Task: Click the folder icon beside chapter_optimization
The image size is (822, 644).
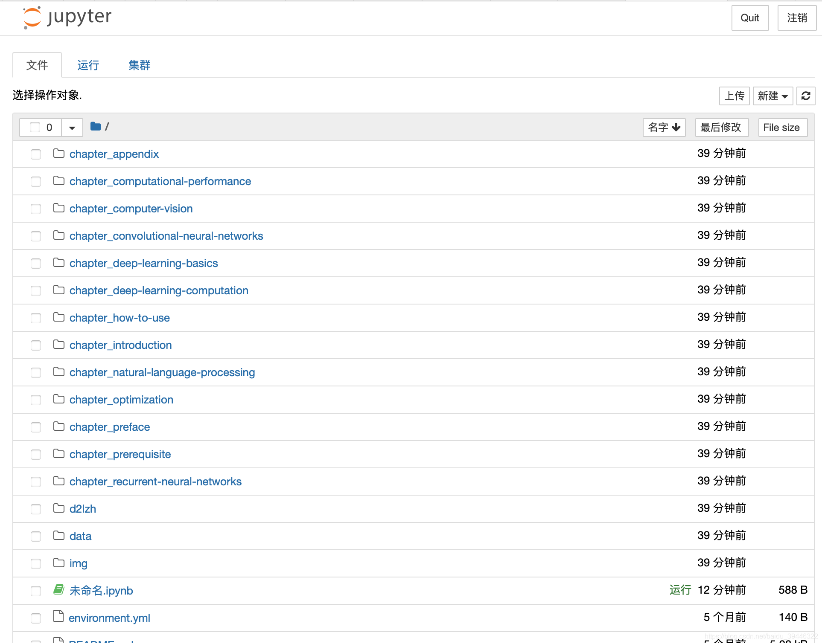Action: (59, 399)
